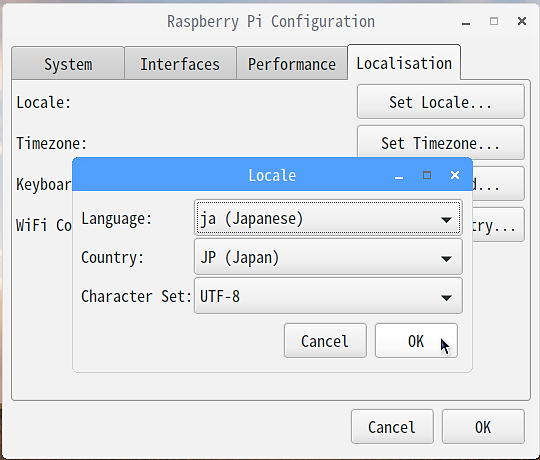Click the Set Locale... button
The width and height of the screenshot is (540, 460).
(440, 102)
